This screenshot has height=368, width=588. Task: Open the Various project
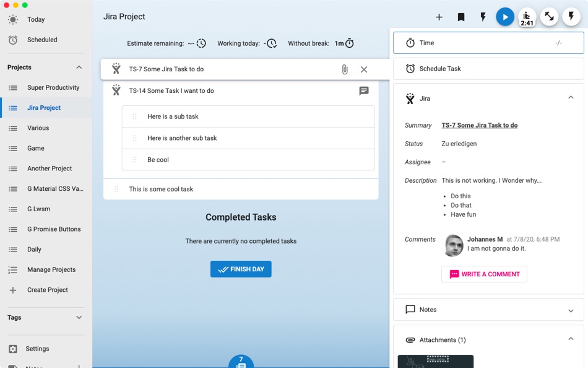[x=46, y=128]
